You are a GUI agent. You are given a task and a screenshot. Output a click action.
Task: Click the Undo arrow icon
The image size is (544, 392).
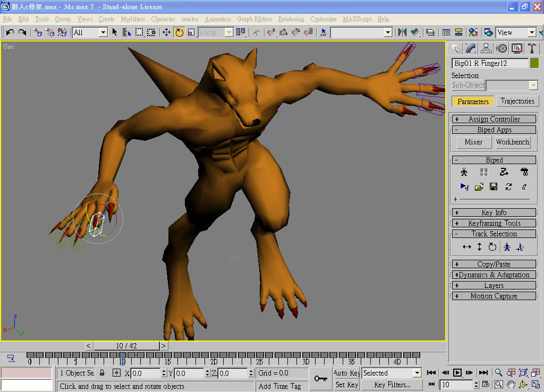(x=10, y=32)
